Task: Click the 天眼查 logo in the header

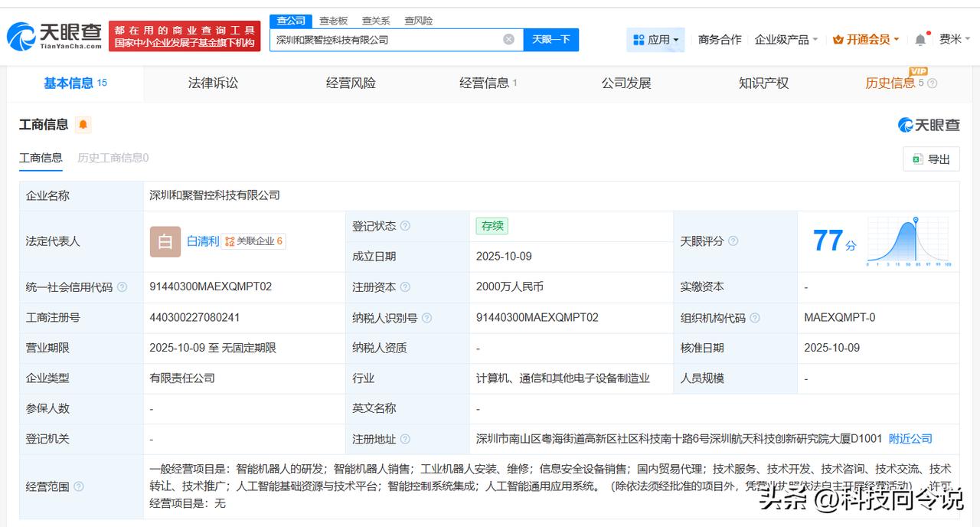Action: (x=54, y=35)
